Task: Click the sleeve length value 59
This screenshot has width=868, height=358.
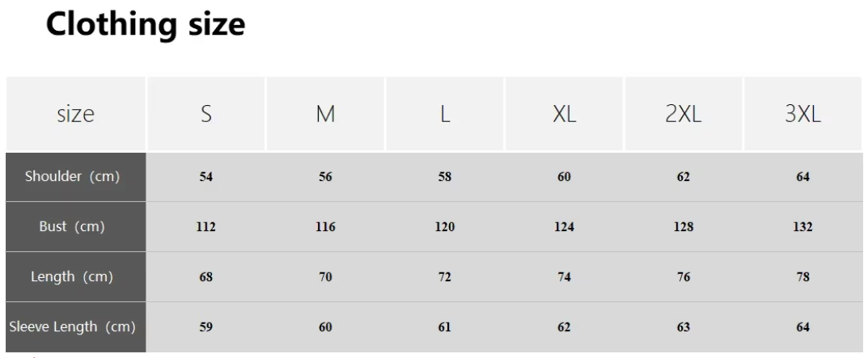Action: pyautogui.click(x=206, y=327)
